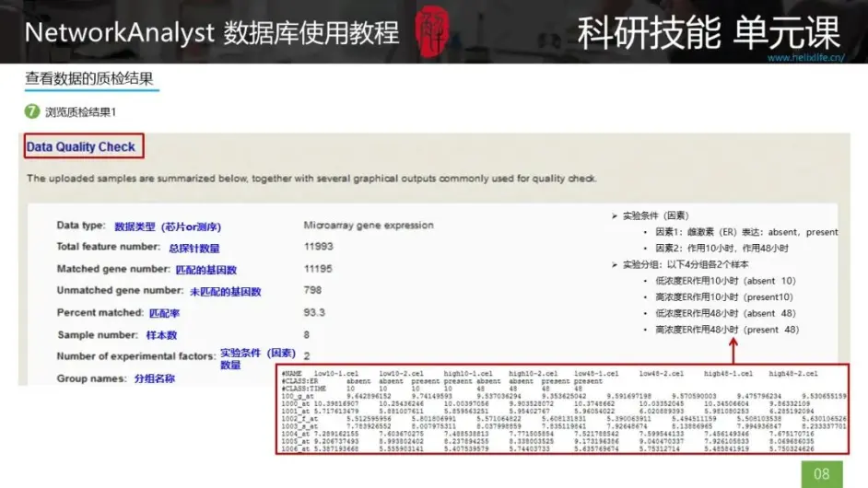The width and height of the screenshot is (868, 488).
Task: Click the 科研技能 单元课 banner text
Action: coord(708,32)
